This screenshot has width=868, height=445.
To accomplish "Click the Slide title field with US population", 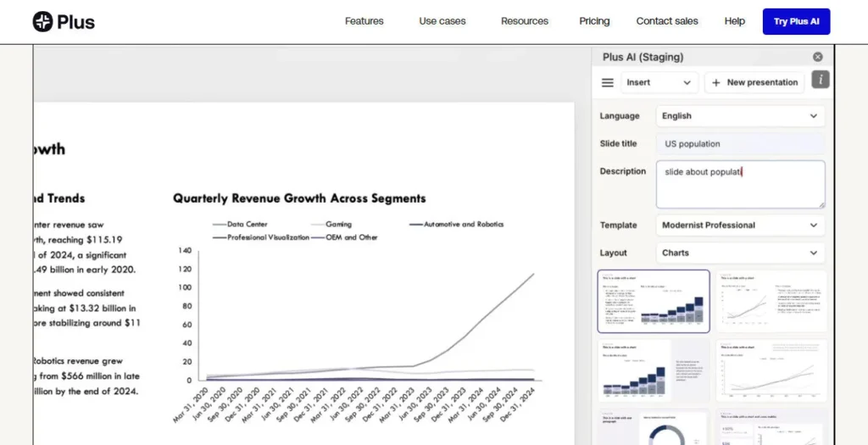I will (740, 144).
